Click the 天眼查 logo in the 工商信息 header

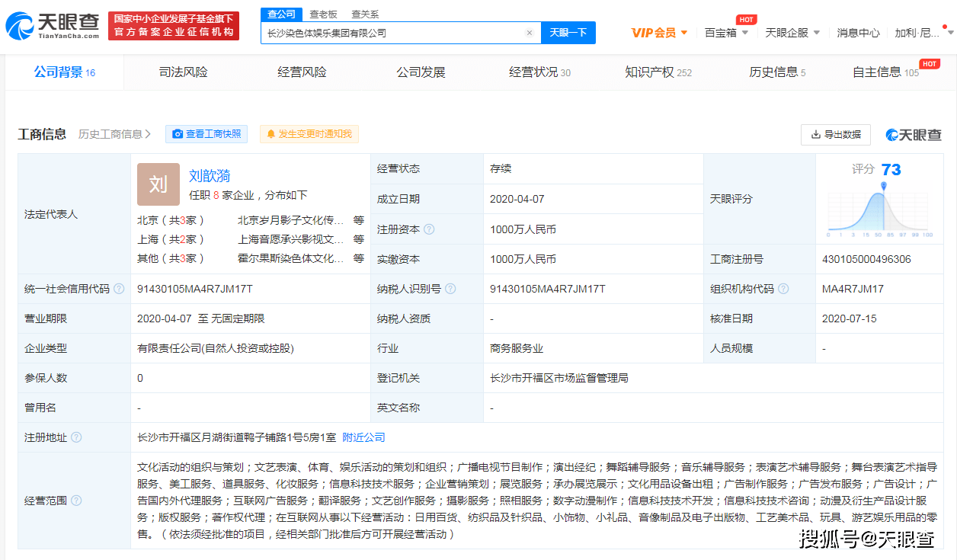(912, 134)
